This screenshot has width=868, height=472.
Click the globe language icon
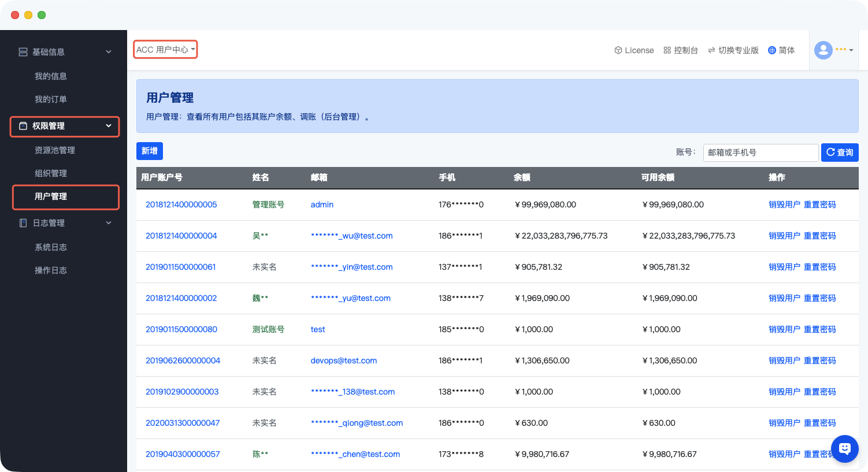[x=771, y=50]
